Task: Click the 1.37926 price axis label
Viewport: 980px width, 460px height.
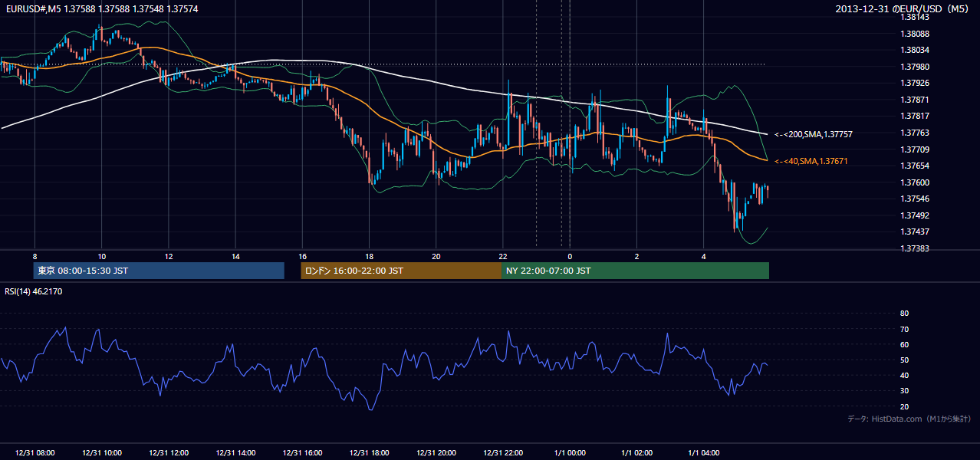Action: pos(915,83)
